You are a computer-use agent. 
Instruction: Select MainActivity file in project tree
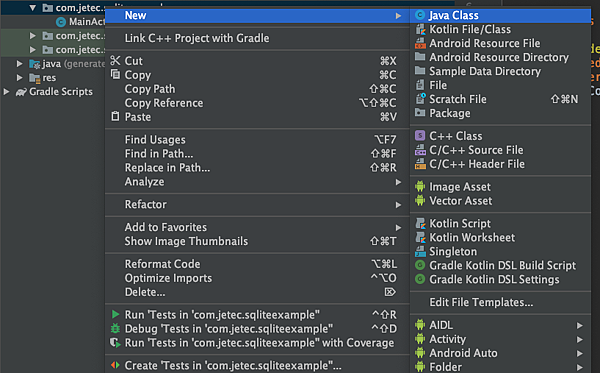coord(81,22)
